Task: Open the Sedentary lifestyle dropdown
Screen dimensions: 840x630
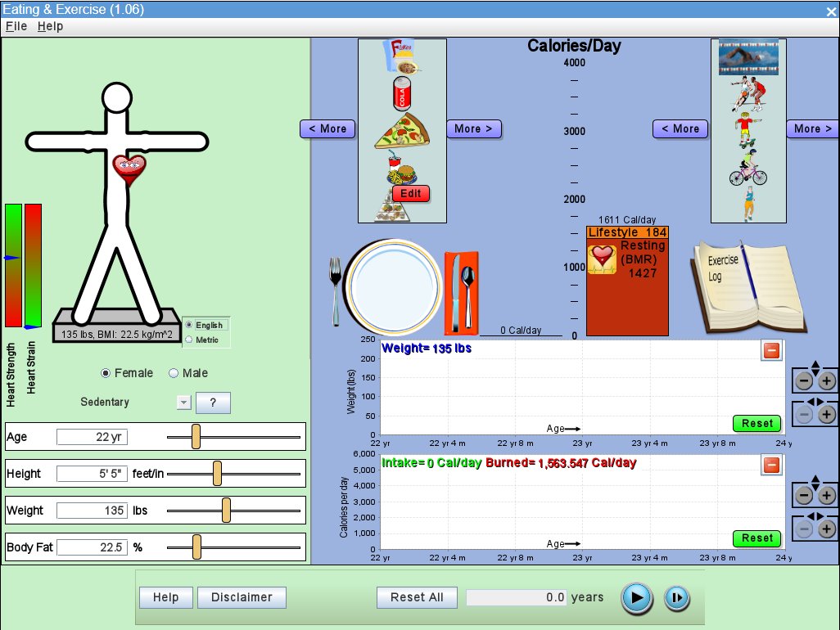Action: coord(183,403)
